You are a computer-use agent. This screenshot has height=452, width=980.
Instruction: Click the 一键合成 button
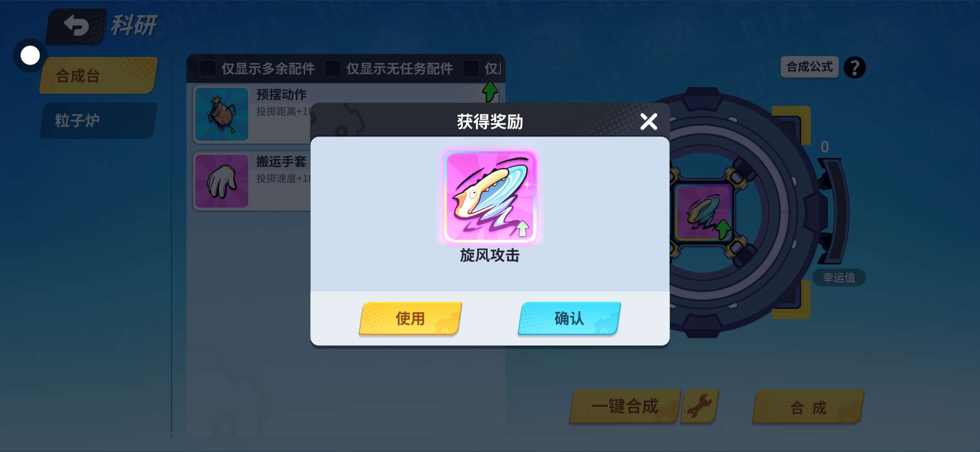625,406
